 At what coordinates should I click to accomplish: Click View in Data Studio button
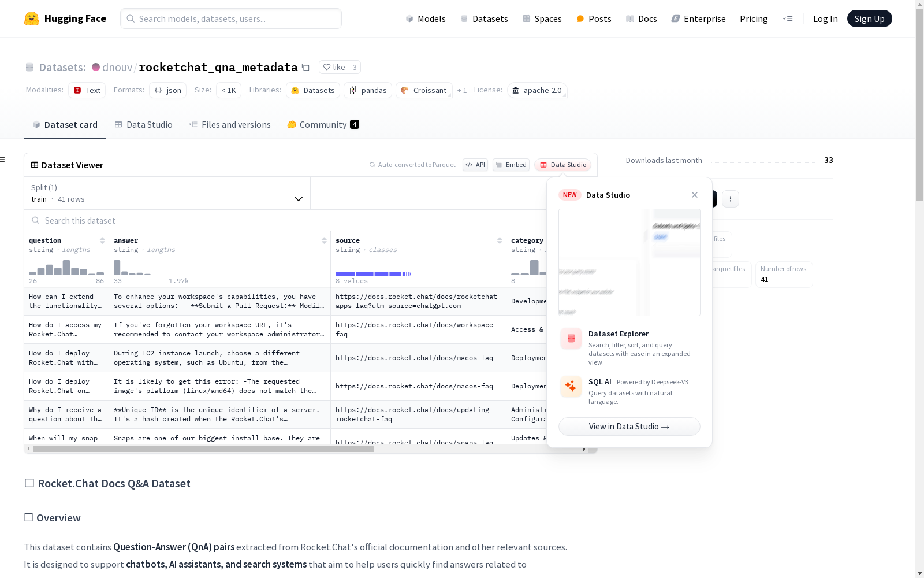click(629, 427)
